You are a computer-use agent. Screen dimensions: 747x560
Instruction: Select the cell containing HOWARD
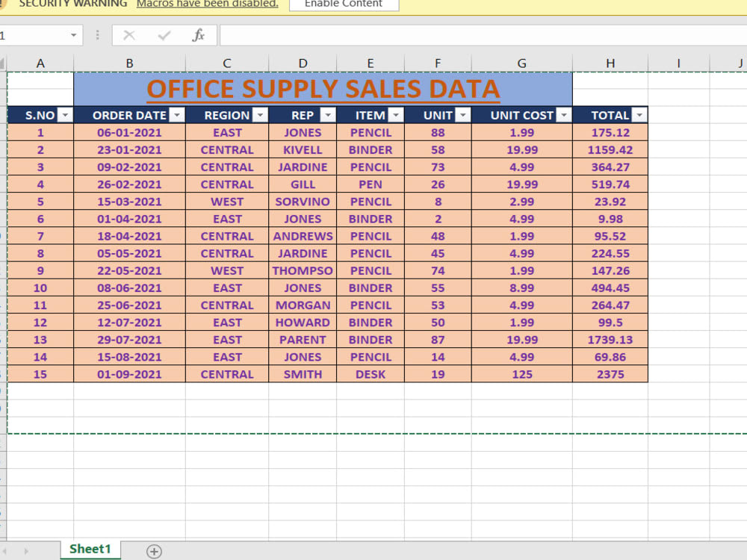303,323
